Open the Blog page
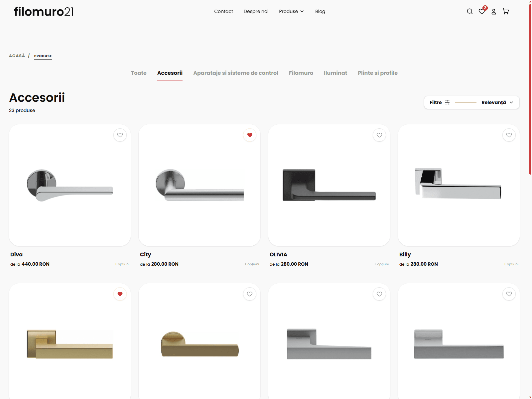The image size is (532, 399). 320,11
